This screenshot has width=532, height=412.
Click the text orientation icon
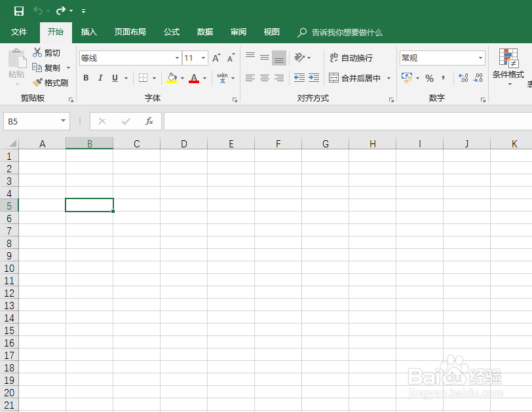[x=299, y=58]
